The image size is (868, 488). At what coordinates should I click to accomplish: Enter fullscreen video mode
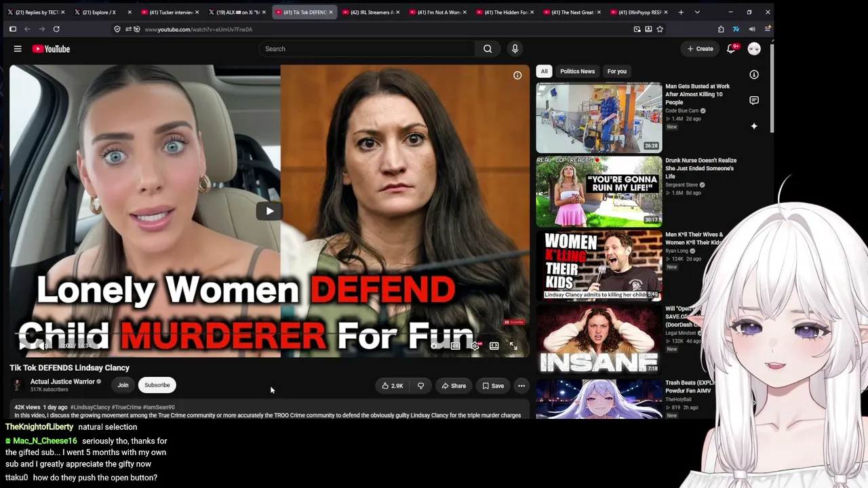(x=513, y=346)
